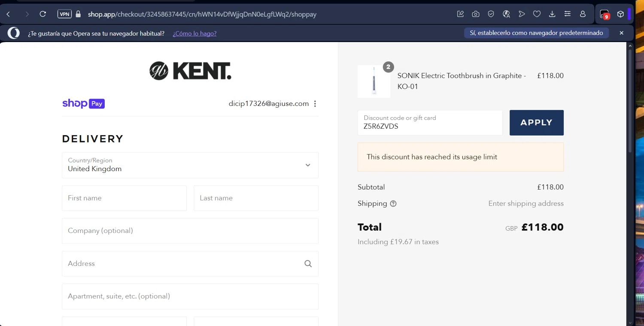Click the DELIVERY section heading
Viewport: 644px width, 326px height.
93,139
